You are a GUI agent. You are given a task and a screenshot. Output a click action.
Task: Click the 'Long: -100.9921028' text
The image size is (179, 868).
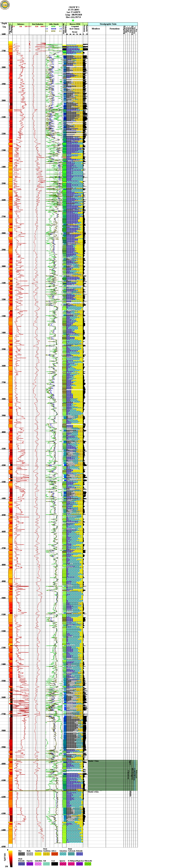(74, 15)
